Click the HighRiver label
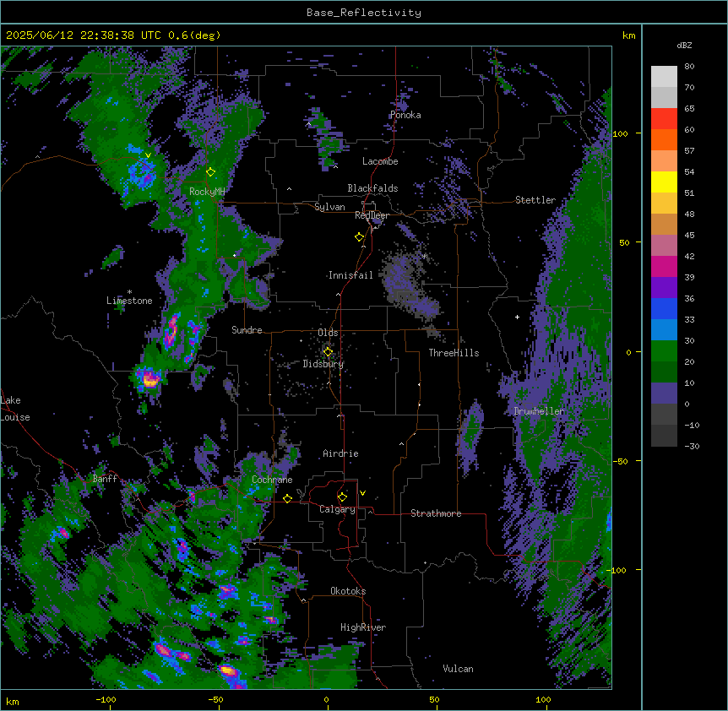Image resolution: width=728 pixels, height=711 pixels. (x=363, y=627)
